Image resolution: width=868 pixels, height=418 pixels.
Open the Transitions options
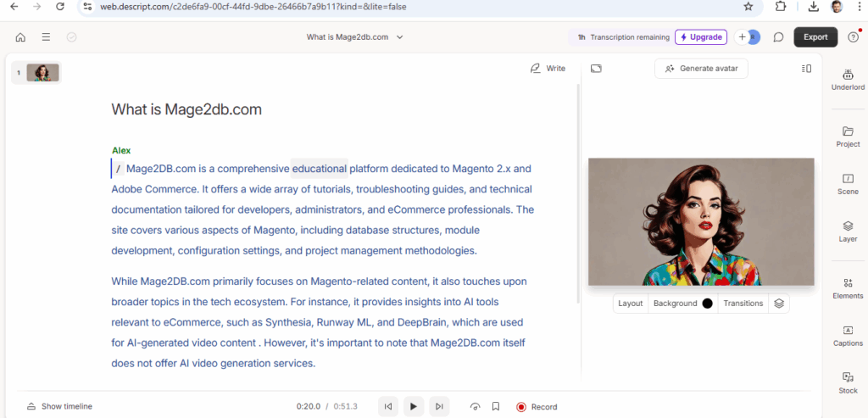(x=743, y=304)
